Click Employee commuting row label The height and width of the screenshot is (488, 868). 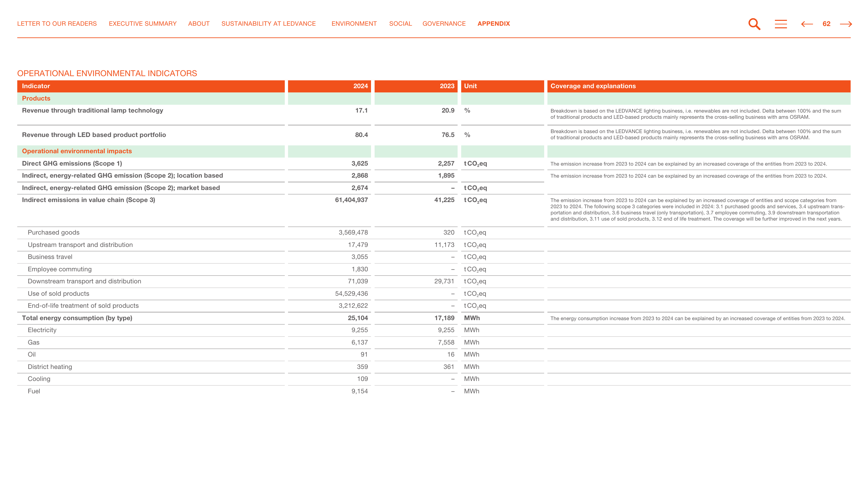[x=60, y=269]
